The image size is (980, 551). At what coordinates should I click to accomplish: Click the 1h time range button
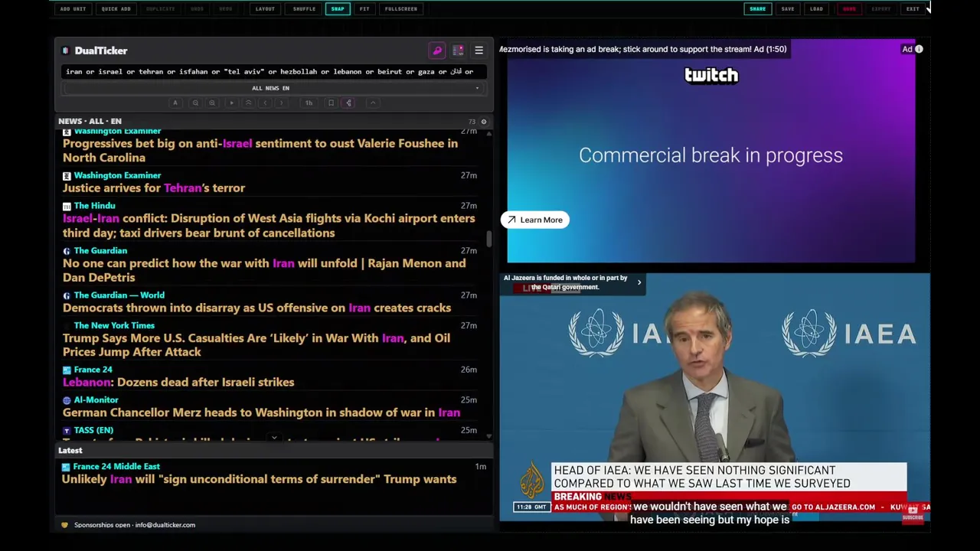click(x=309, y=103)
